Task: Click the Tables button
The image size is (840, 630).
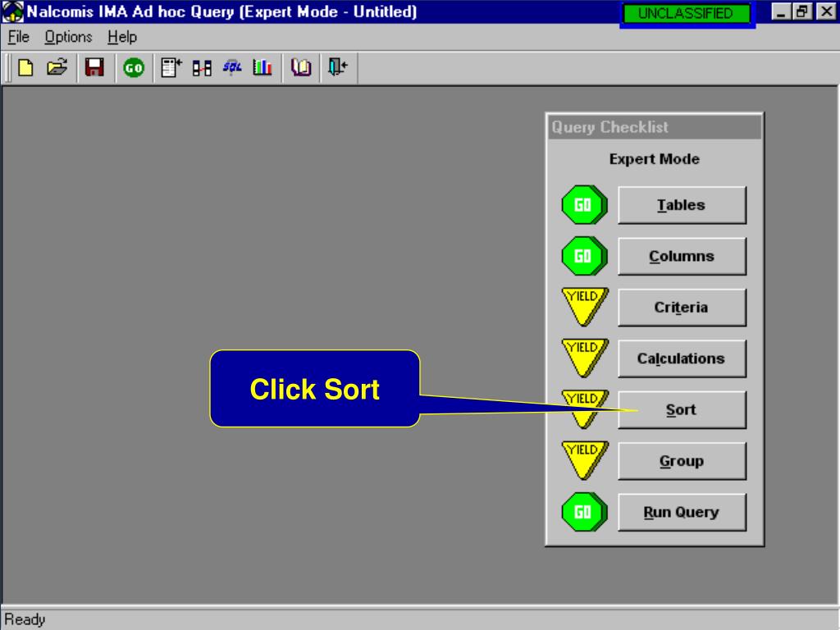Action: 682,205
